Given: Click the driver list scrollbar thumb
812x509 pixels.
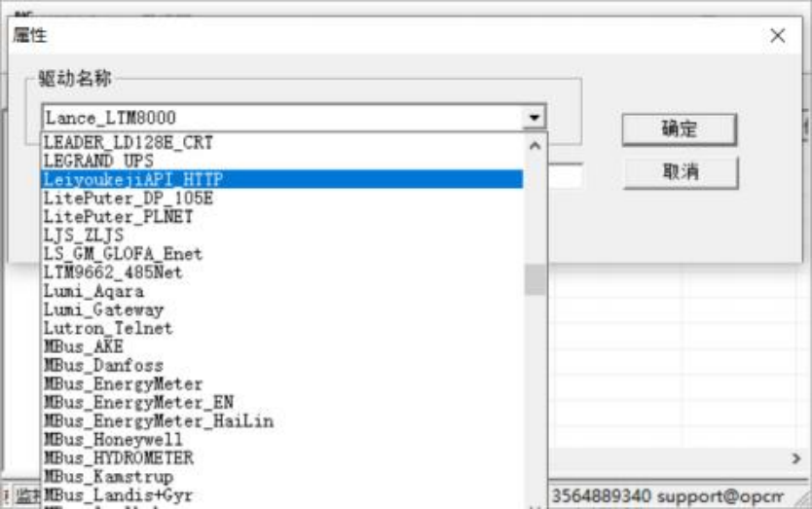Looking at the screenshot, I should pyautogui.click(x=535, y=279).
